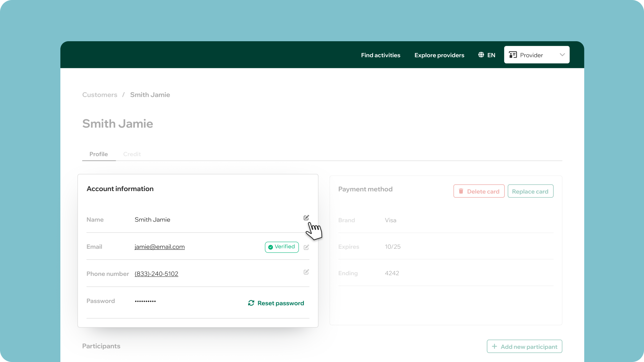Image resolution: width=644 pixels, height=362 pixels.
Task: Open the jamie@email.com email link
Action: pos(160,247)
